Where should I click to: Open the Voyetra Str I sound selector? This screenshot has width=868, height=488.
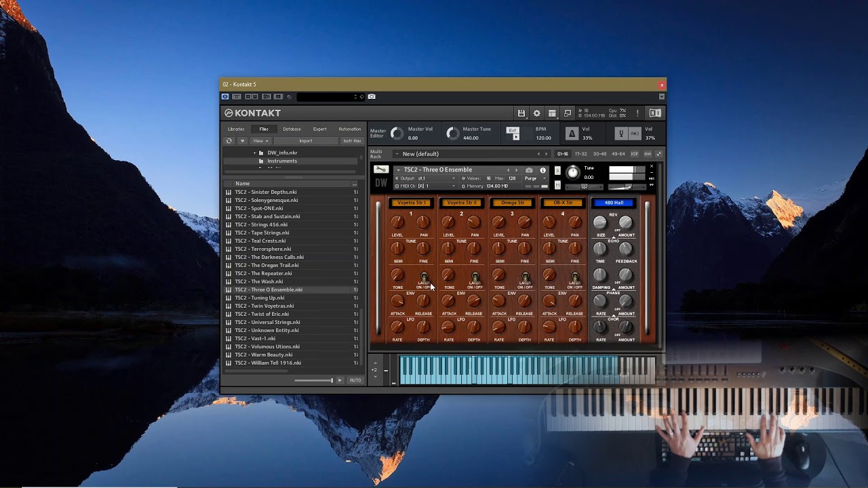coord(411,203)
